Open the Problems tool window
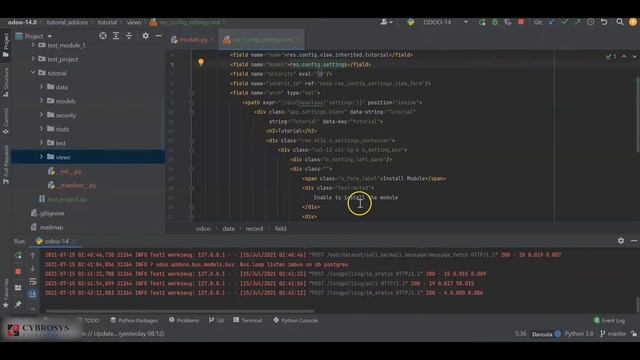This screenshot has width=640, height=360. (x=184, y=320)
